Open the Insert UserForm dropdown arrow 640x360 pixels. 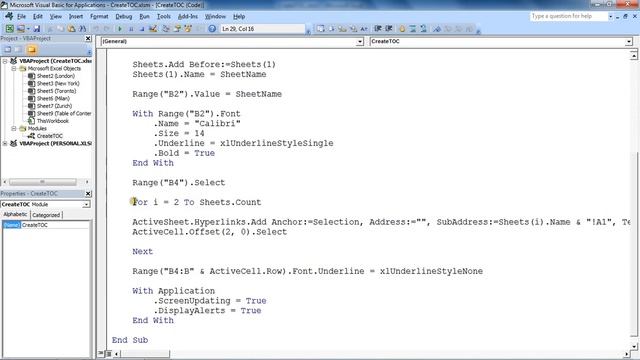point(28,29)
